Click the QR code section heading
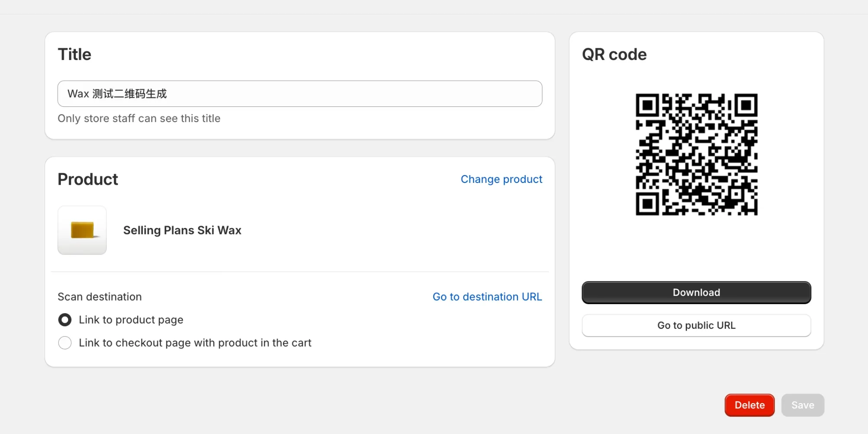 tap(614, 54)
